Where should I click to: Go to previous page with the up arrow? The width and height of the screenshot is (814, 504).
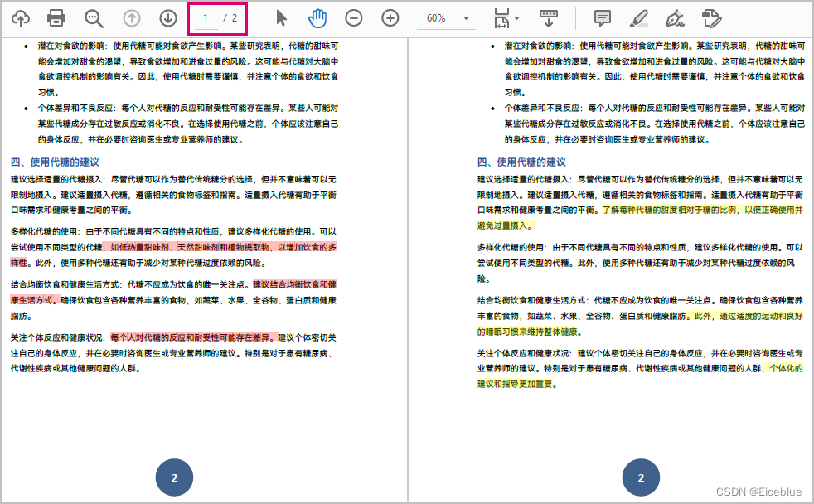click(132, 18)
